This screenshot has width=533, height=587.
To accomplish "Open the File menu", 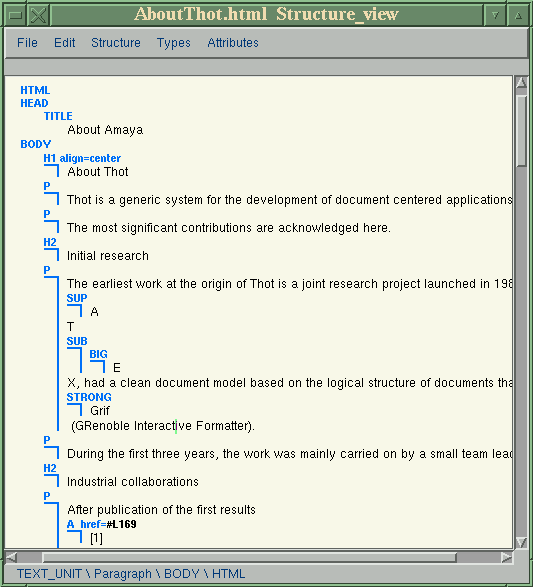I will pyautogui.click(x=27, y=43).
